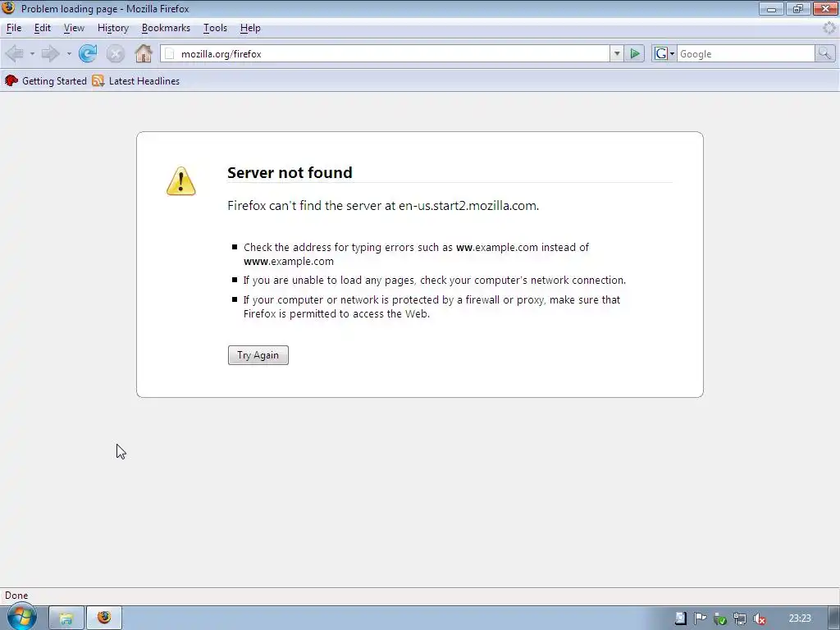This screenshot has height=630, width=840.
Task: Click the search magnifier button
Action: point(824,53)
